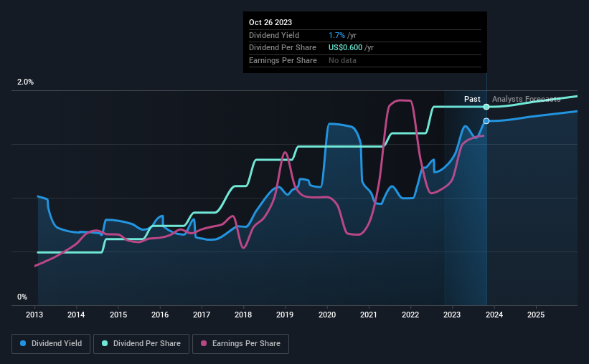Click the teal Dividend Per Share legend dot
The width and height of the screenshot is (589, 364).
click(105, 343)
